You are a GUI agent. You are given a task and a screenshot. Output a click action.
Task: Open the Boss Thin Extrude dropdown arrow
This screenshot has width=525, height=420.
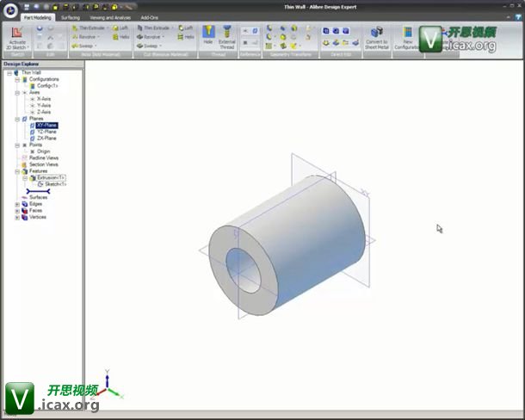point(108,28)
